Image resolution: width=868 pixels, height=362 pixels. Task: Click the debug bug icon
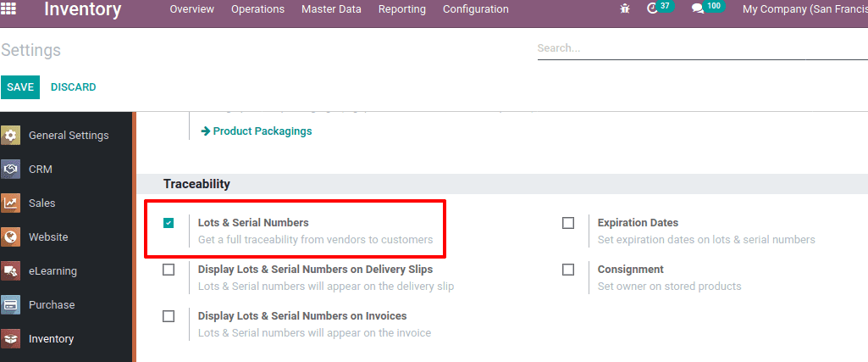pos(625,8)
